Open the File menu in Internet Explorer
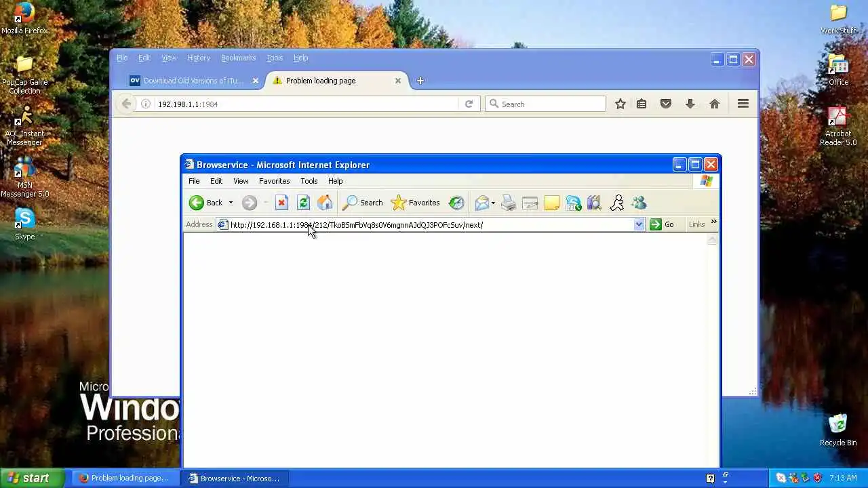868x488 pixels. tap(194, 181)
